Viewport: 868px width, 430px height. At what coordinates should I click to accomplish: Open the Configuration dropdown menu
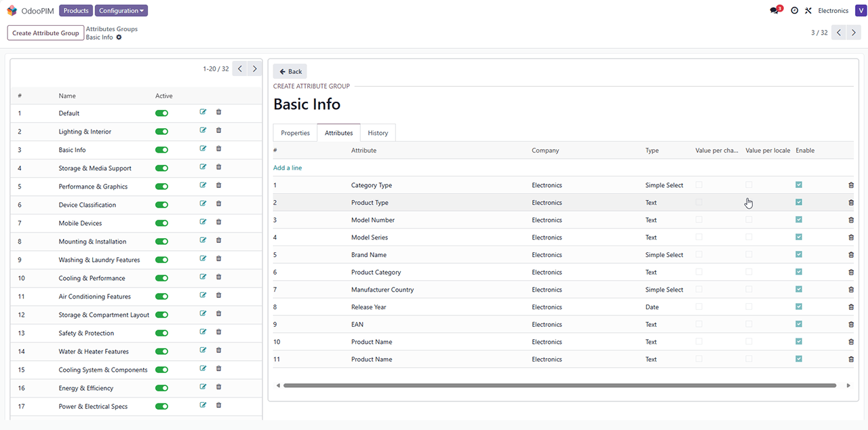pos(121,11)
